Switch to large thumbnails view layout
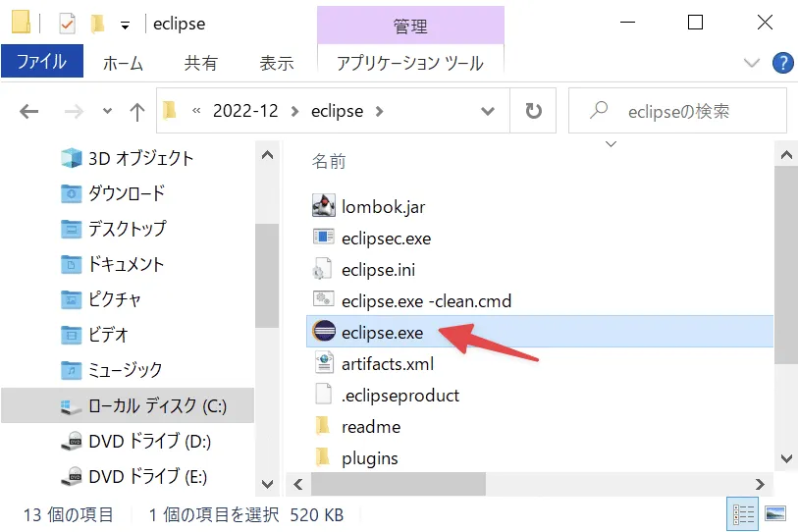The height and width of the screenshot is (532, 798). (x=775, y=513)
